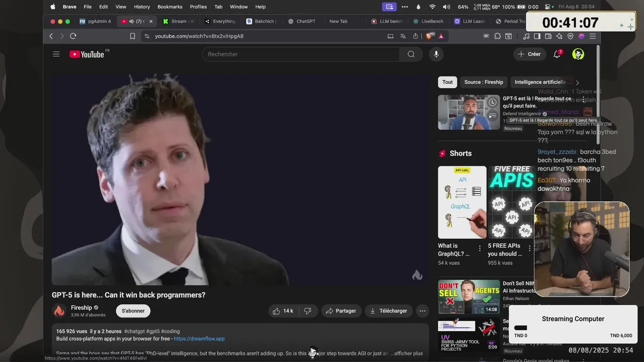Switch to the ChatGPT tab

tap(302, 22)
